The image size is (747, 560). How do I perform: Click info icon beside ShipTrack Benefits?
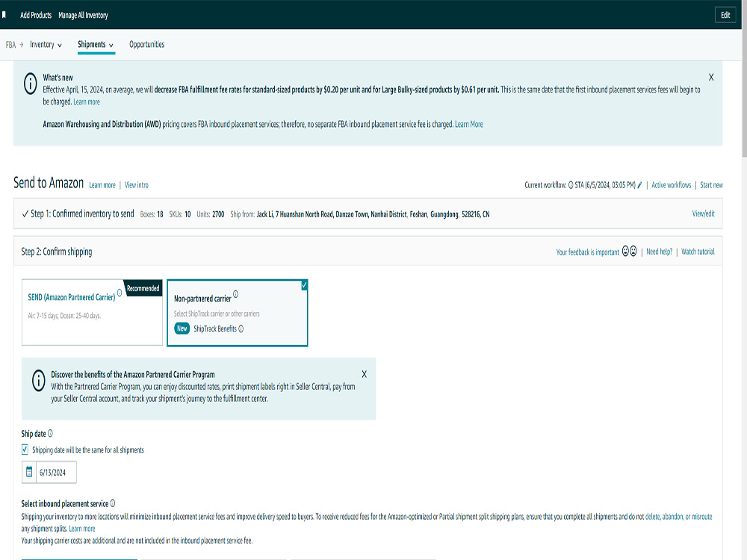pos(241,329)
